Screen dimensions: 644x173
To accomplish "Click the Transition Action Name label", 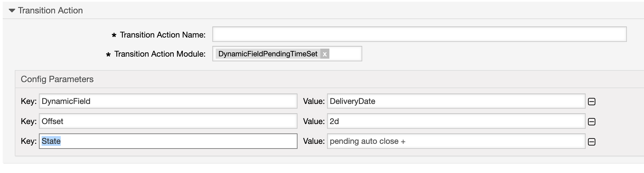I will [x=163, y=35].
